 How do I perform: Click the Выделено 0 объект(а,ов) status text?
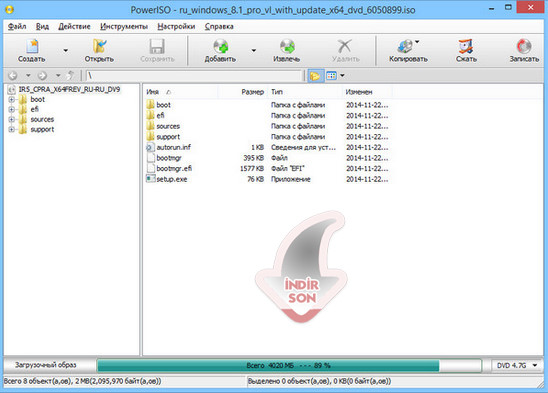tap(319, 381)
